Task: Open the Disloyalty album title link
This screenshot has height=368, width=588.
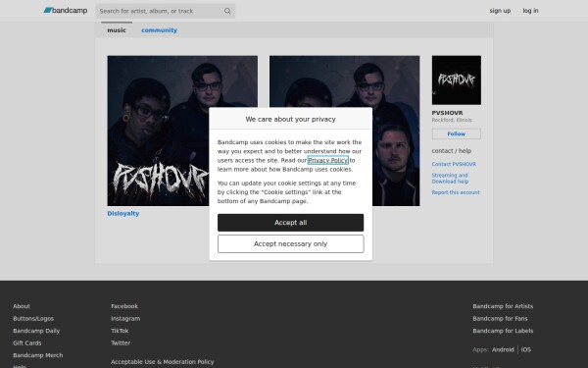Action: coord(123,213)
